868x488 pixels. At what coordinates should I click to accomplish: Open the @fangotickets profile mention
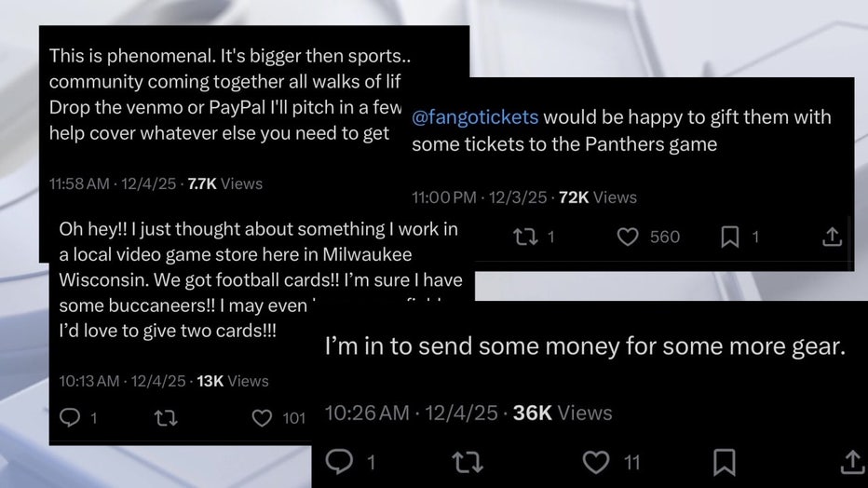[x=474, y=118]
